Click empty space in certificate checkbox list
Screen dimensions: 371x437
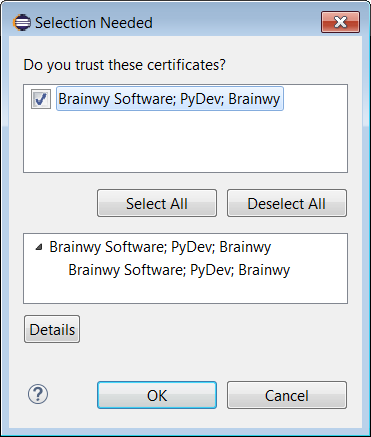pos(185,143)
